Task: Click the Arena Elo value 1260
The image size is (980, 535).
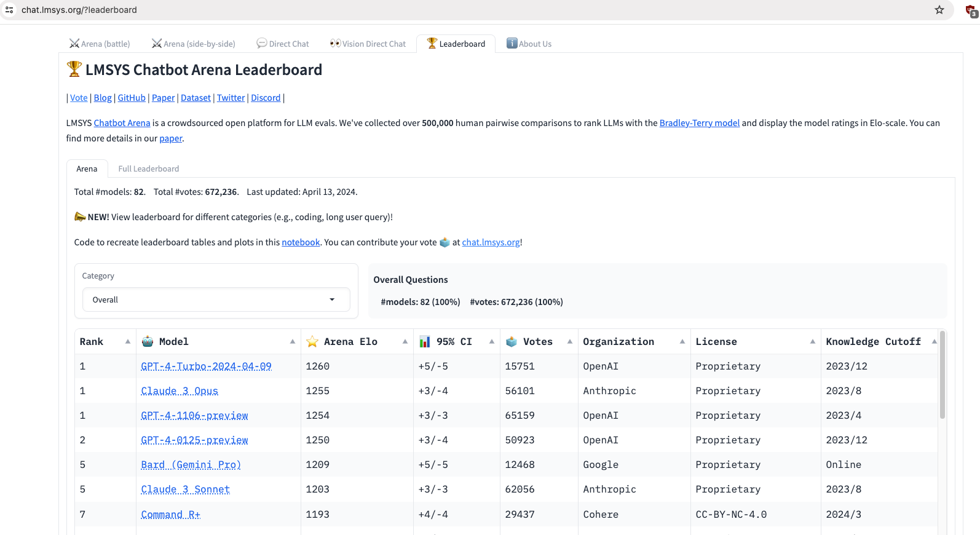Action: point(317,367)
